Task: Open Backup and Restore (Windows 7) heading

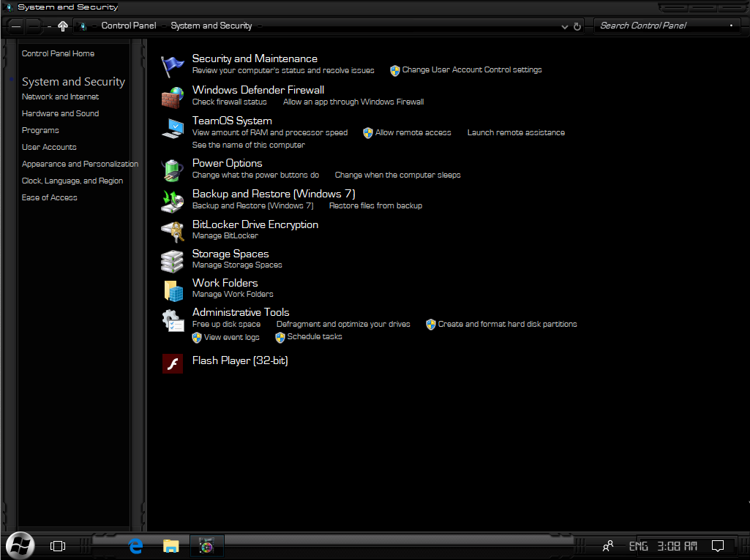Action: point(274,194)
